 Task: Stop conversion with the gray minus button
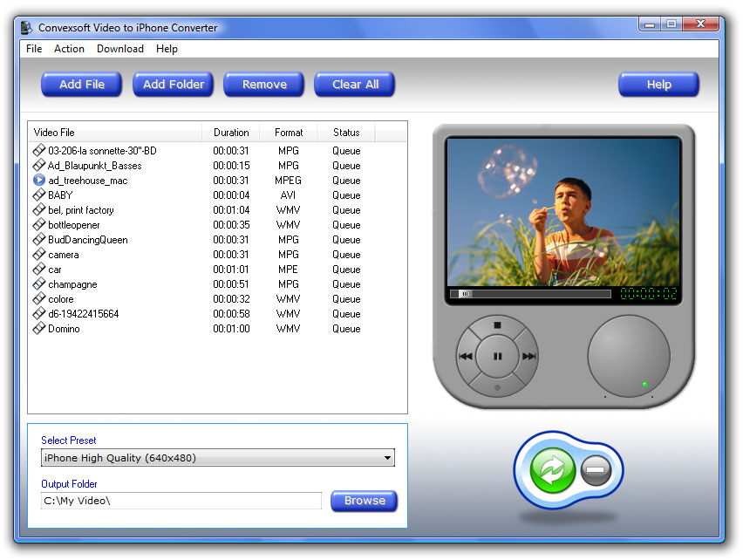pos(596,470)
